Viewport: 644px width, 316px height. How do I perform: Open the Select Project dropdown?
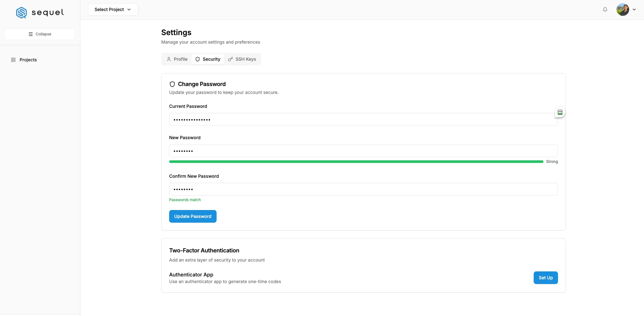point(113,9)
